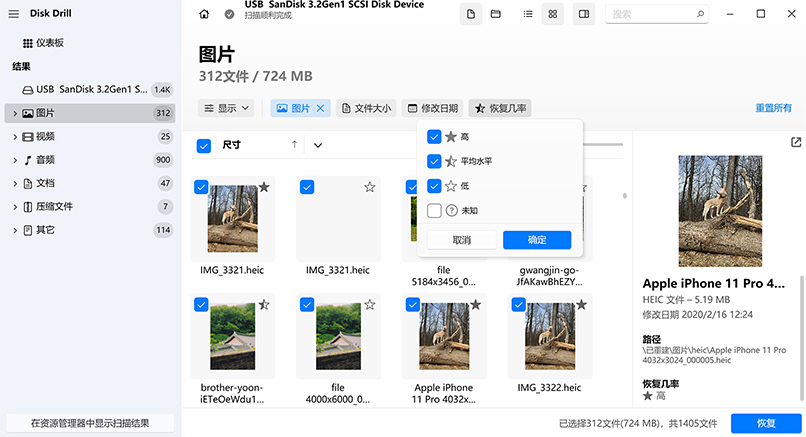Click 重置所有 link
The image size is (806, 437).
(773, 108)
